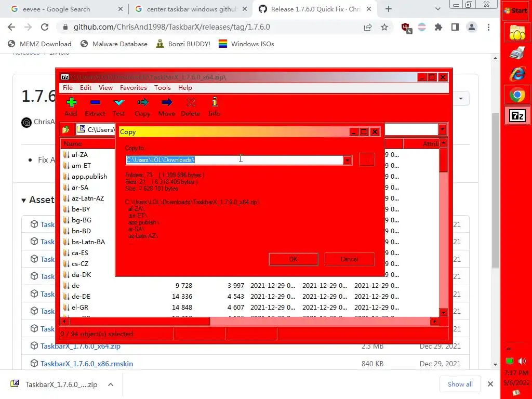This screenshot has height=399, width=532.
Task: Open MEMZ Download bookmark
Action: pyautogui.click(x=39, y=44)
